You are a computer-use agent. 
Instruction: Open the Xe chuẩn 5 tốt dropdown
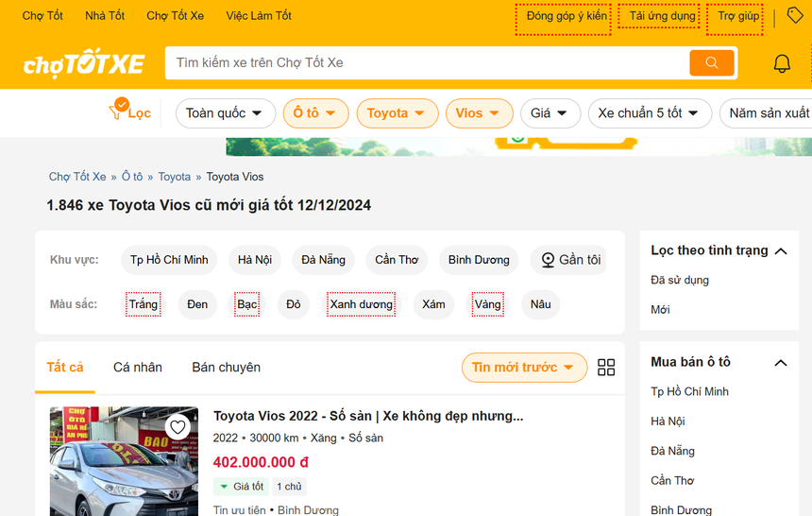[650, 113]
